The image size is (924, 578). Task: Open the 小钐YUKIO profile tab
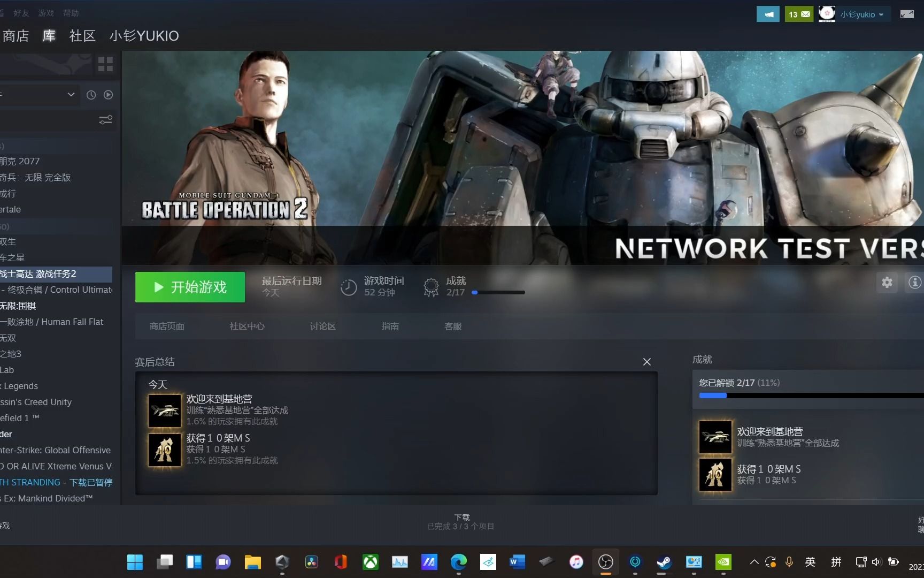point(144,36)
